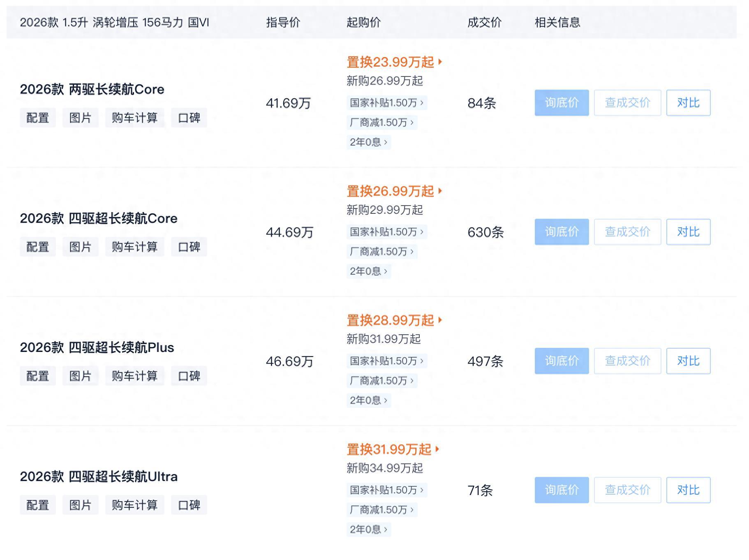This screenshot has width=749, height=560.
Task: Open 置换31.99万起 details arrow
Action: [x=437, y=449]
